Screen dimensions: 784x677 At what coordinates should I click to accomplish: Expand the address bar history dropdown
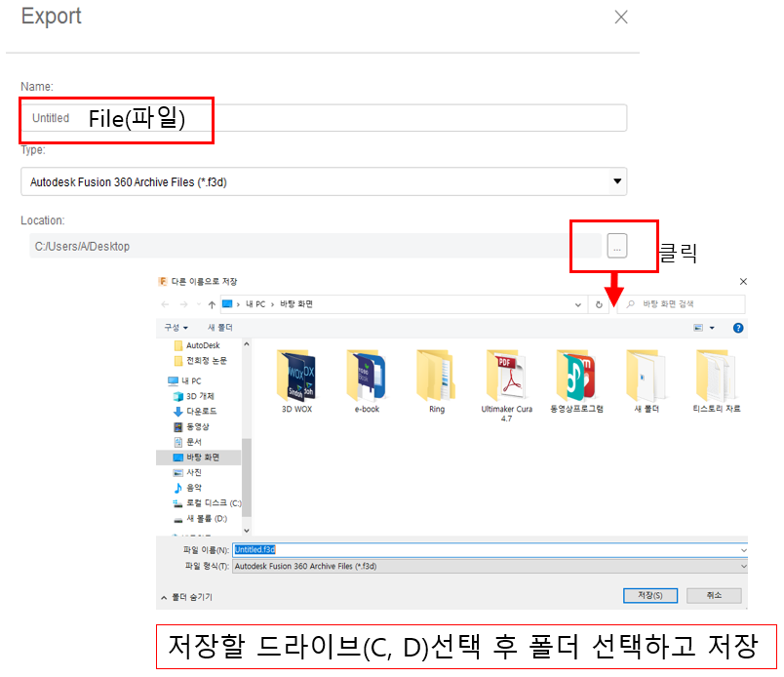(x=578, y=304)
